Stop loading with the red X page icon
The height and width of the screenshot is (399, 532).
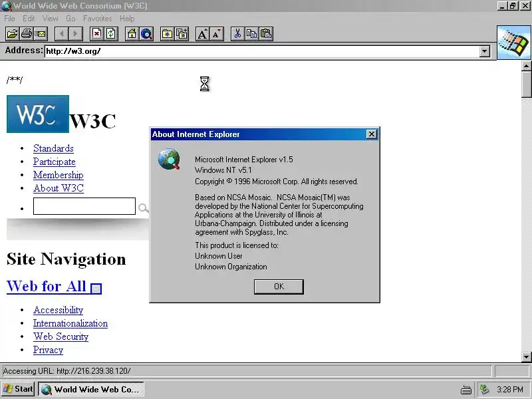96,34
